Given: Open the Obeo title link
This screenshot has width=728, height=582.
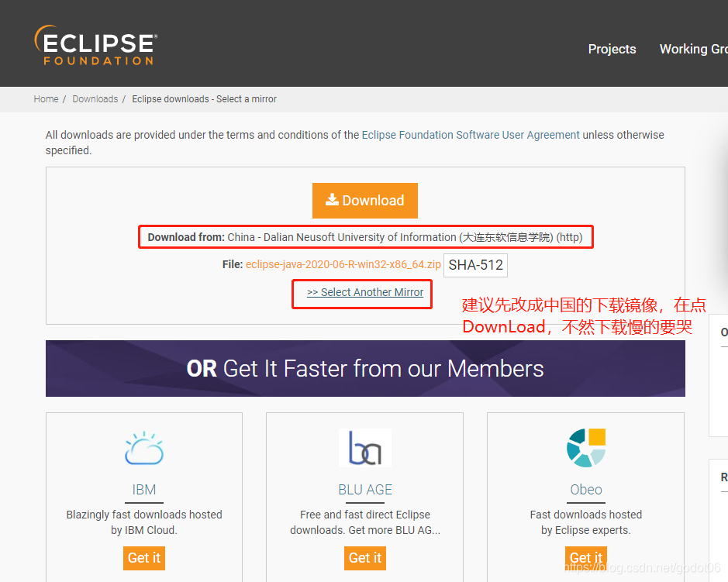Looking at the screenshot, I should click(586, 490).
